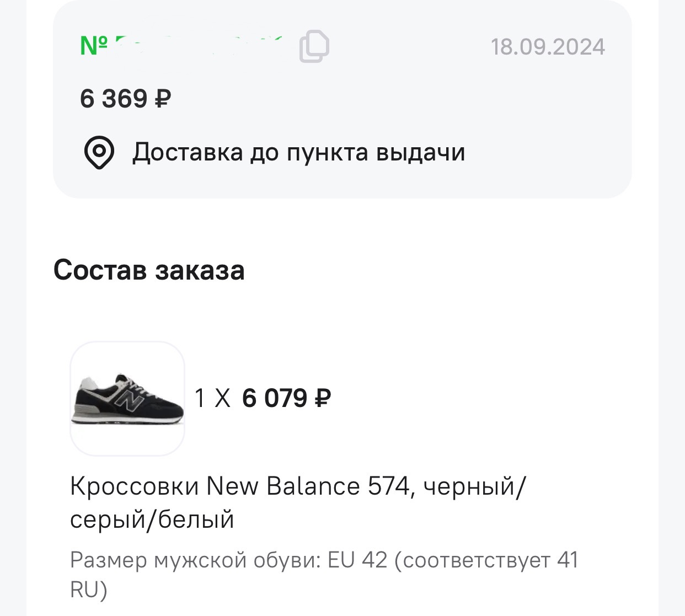685x616 pixels.
Task: Select the blurred green order number
Action: point(199,46)
